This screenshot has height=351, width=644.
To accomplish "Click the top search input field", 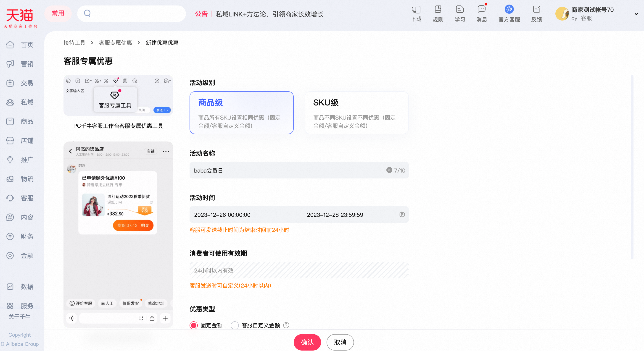I will pyautogui.click(x=132, y=13).
